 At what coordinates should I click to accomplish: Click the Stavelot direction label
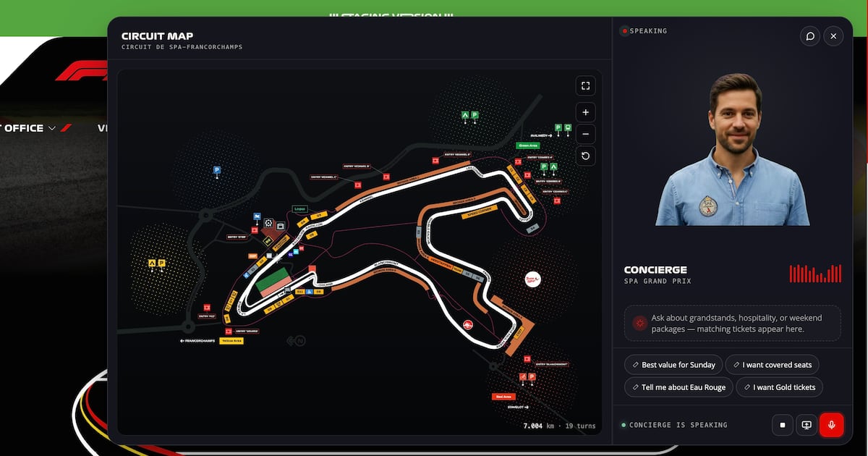click(516, 408)
